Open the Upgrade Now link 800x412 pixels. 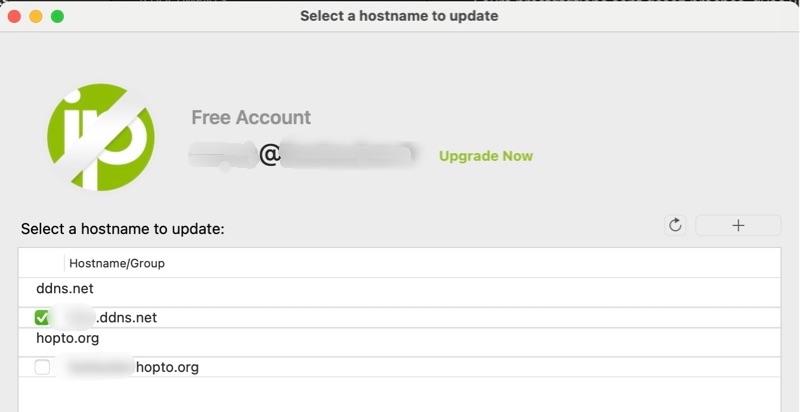coord(485,156)
